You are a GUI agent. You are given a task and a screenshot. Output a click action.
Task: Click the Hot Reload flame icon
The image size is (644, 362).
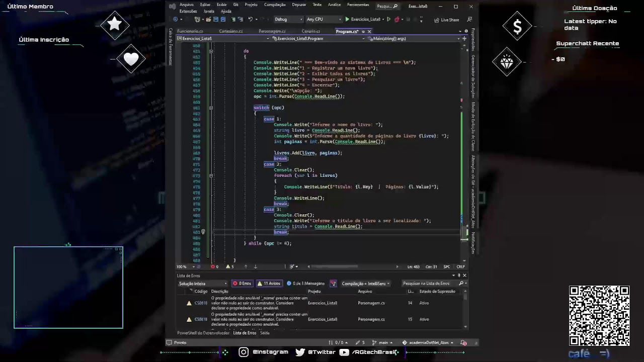(x=397, y=20)
